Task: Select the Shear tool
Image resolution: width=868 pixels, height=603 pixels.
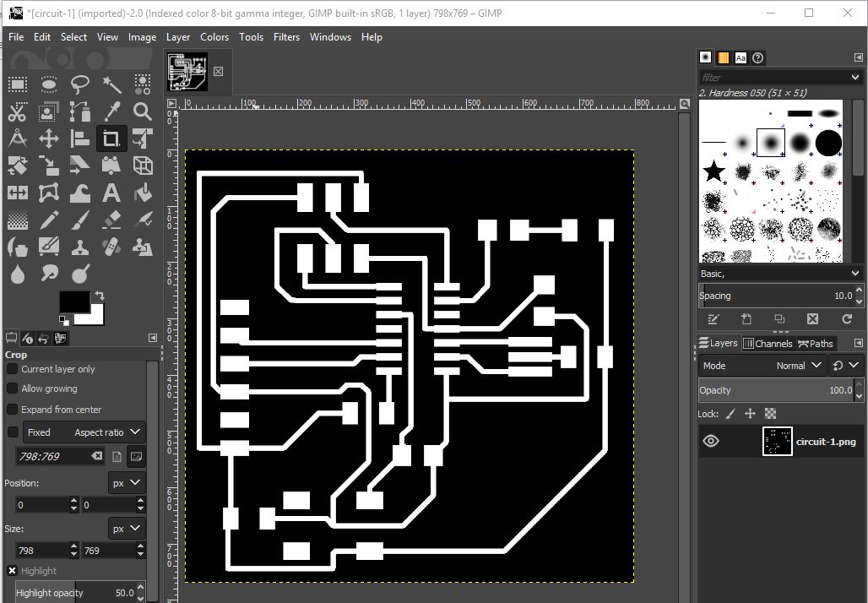Action: (x=80, y=166)
